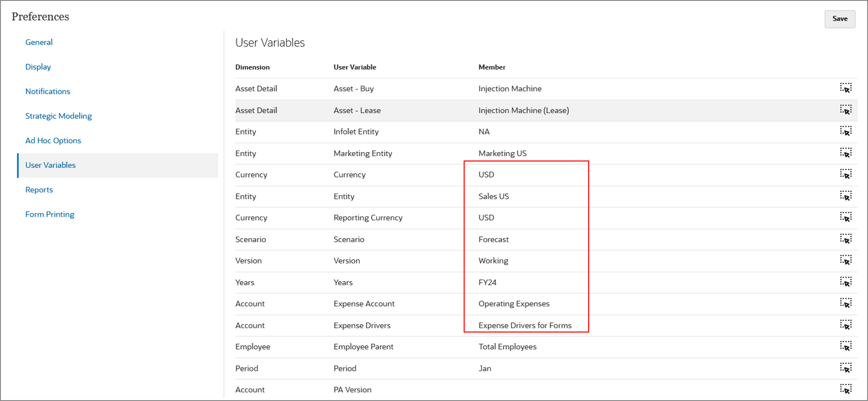Click member selector icon for Infolet Entity
Image resolution: width=868 pixels, height=401 pixels.
coord(845,131)
